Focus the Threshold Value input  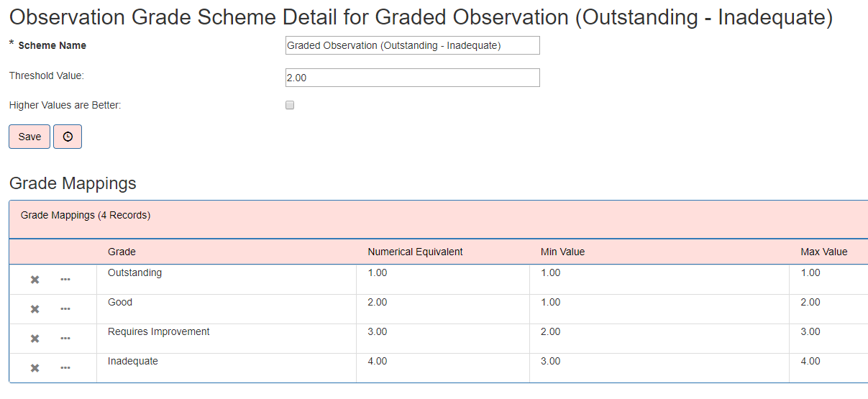point(412,78)
